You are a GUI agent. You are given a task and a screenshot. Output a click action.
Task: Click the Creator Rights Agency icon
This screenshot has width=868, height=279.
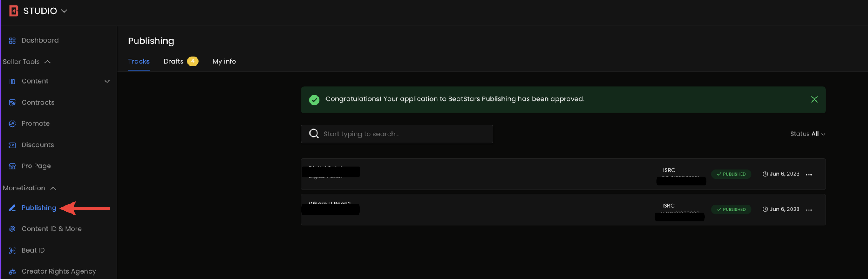point(12,271)
